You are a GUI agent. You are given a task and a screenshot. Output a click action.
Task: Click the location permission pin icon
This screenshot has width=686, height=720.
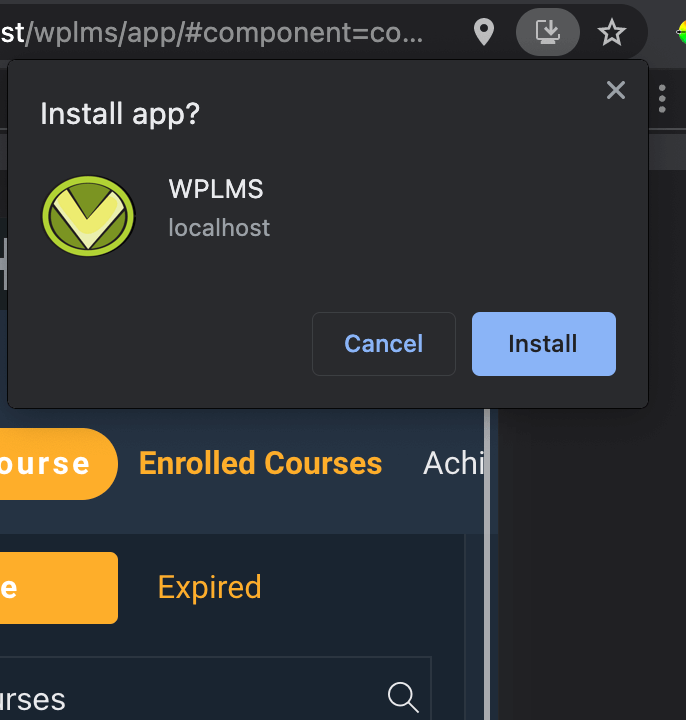(x=484, y=33)
